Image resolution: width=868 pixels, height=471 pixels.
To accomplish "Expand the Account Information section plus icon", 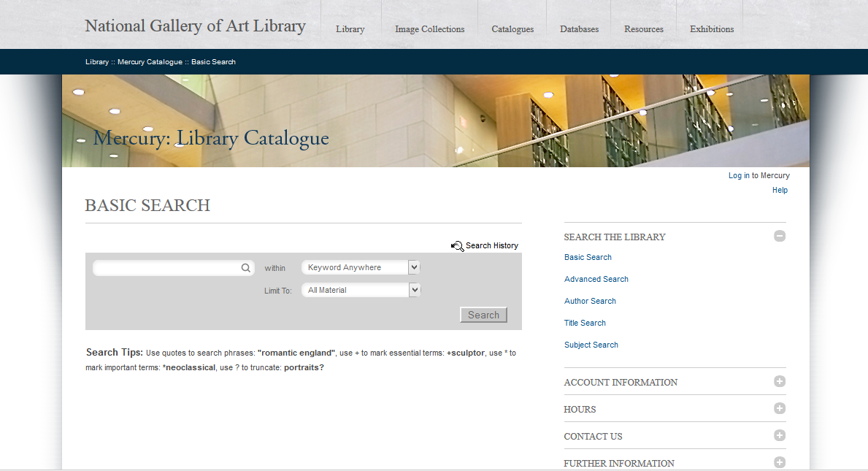I will coord(780,381).
